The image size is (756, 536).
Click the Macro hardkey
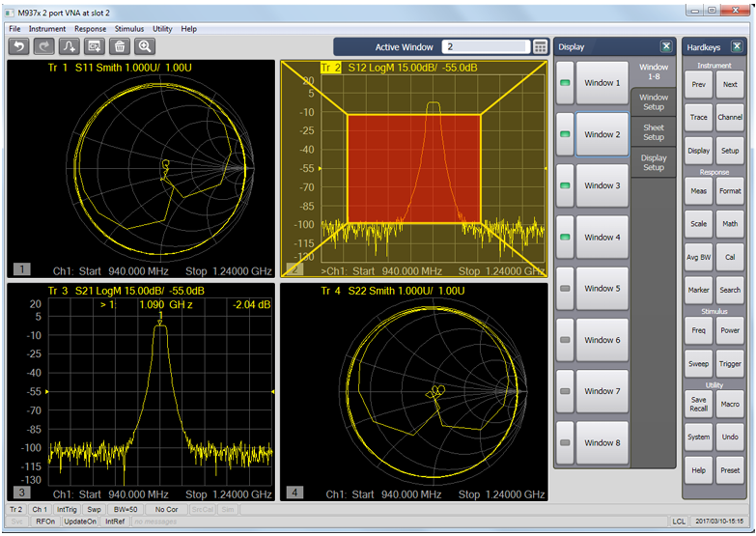tap(730, 405)
